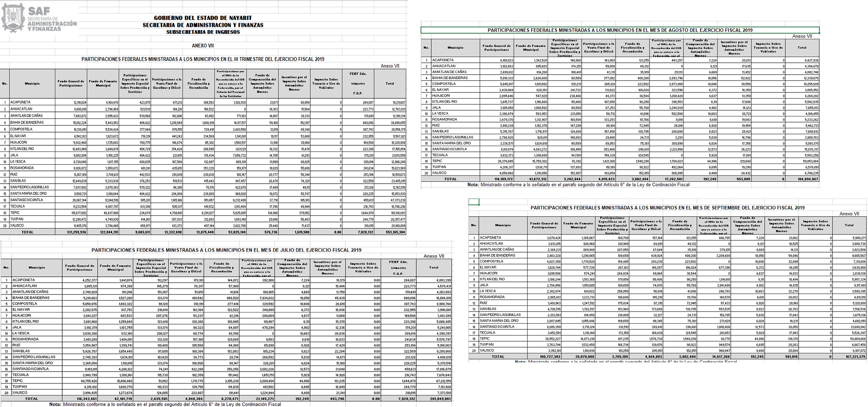
Task: Select the total cell 1,619,500
Action: point(295,232)
